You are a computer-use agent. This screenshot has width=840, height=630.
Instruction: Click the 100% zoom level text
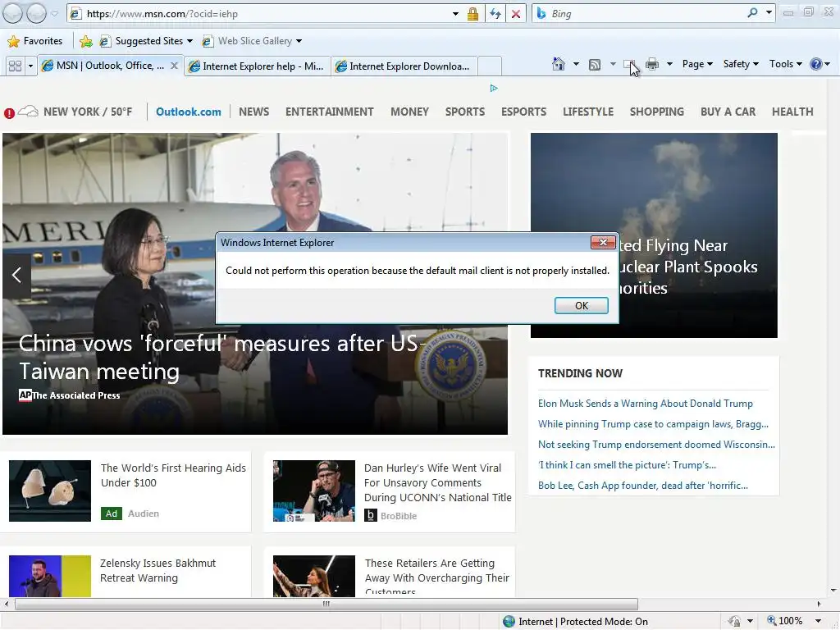790,621
